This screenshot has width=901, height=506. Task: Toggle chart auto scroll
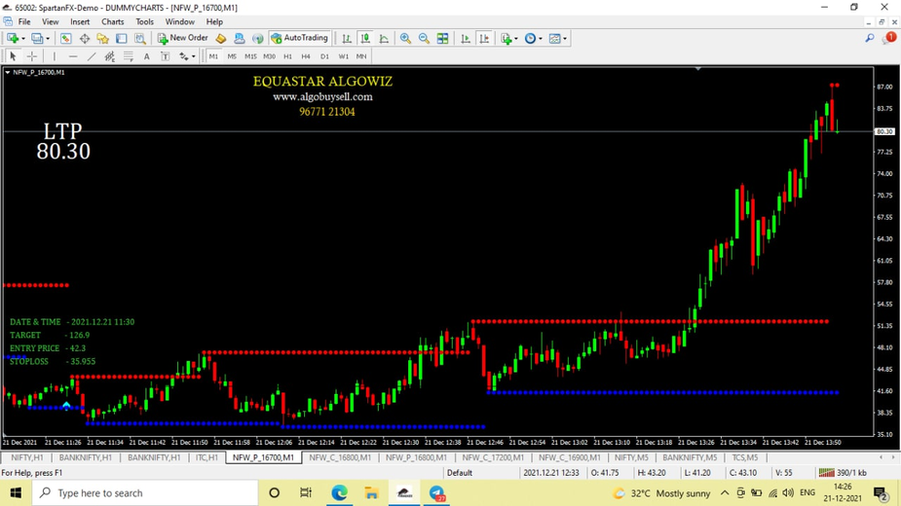click(x=465, y=38)
